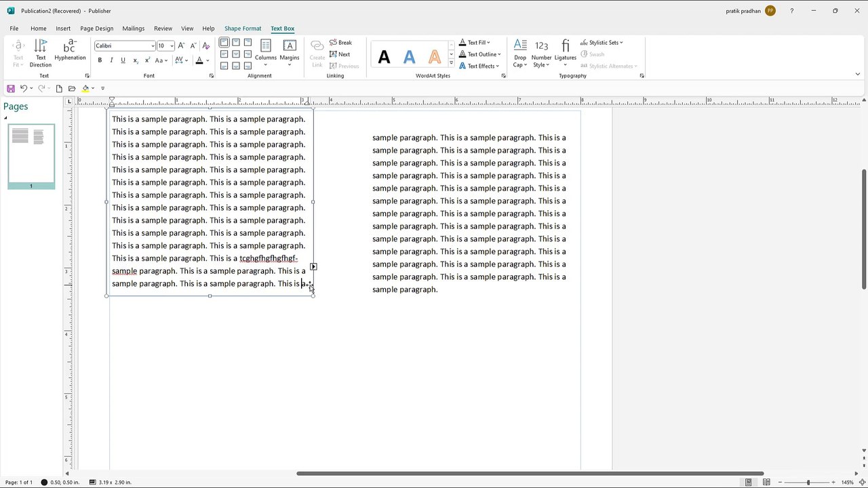Set text alignment to Align Top Left
The height and width of the screenshot is (488, 868).
point(224,43)
